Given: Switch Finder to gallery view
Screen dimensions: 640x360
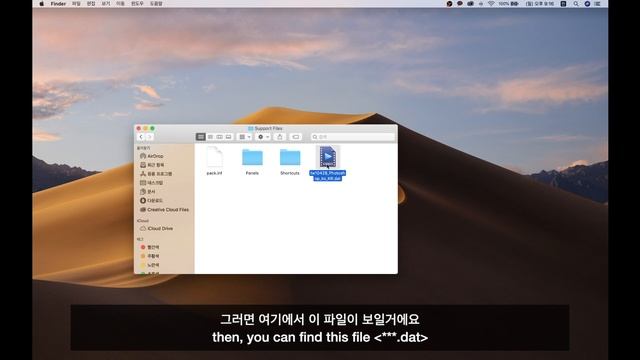Looking at the screenshot, I should [x=228, y=137].
